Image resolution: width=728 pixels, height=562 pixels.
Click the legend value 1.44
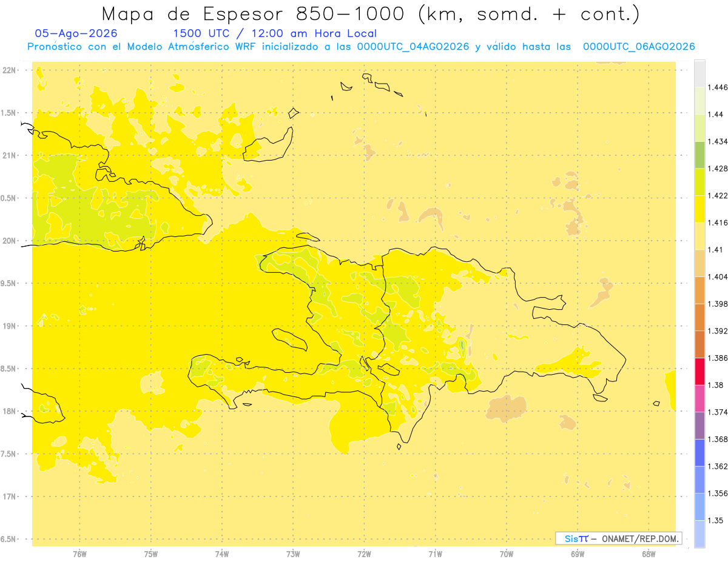(x=715, y=115)
